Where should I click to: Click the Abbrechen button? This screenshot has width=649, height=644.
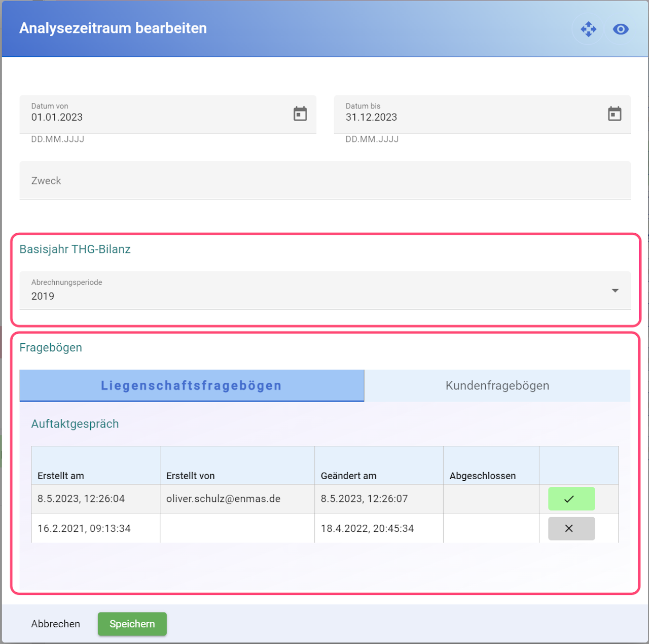pos(56,624)
